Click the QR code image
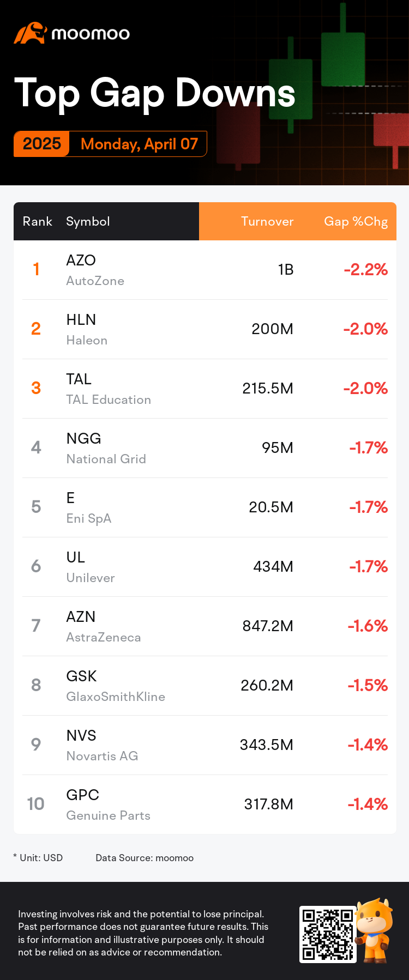Viewport: 409px width, 980px height. point(328,934)
